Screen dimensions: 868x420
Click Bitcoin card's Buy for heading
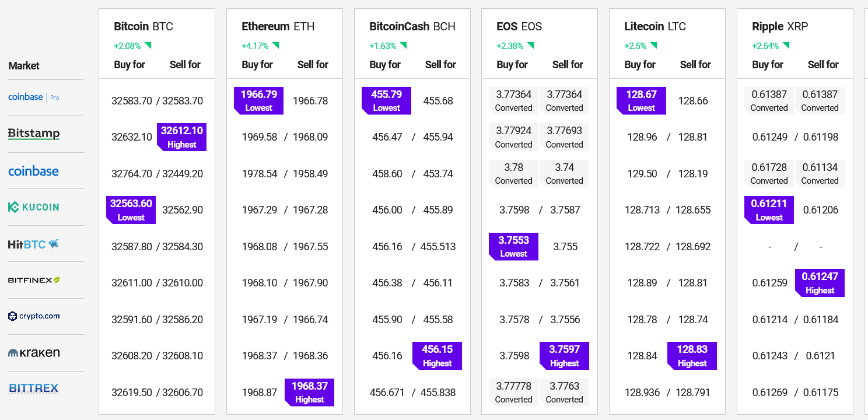[x=129, y=65]
